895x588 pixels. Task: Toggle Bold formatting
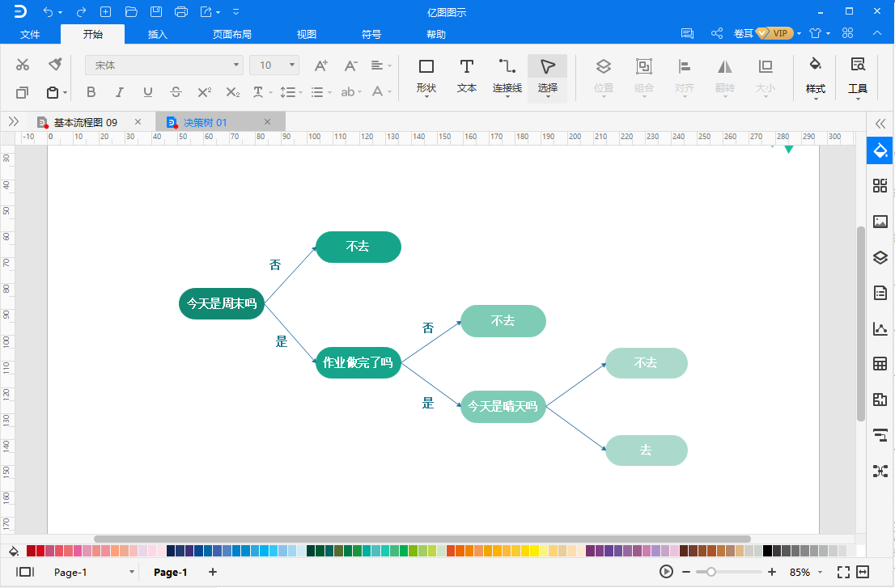tap(91, 92)
